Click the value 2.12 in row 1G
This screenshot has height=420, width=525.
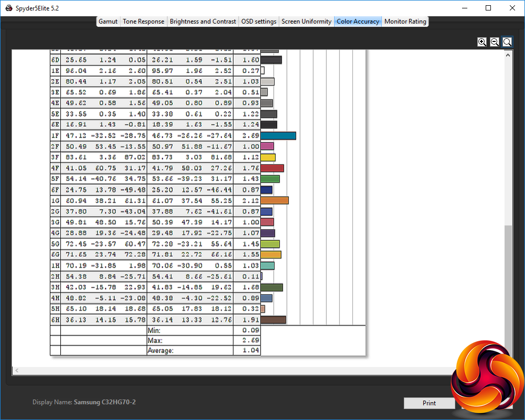[251, 200]
